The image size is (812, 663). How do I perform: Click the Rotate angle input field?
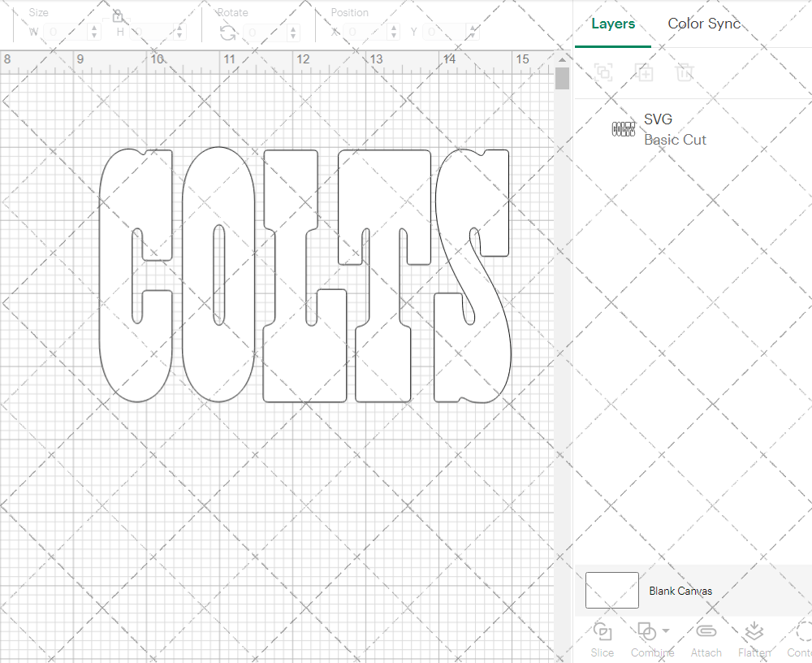coord(266,32)
